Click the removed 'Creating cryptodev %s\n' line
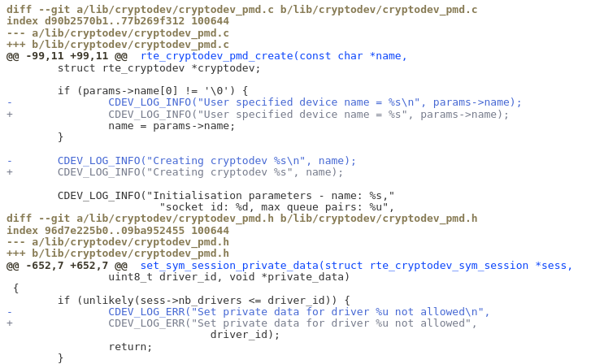Image resolution: width=604 pixels, height=364 pixels. pos(206,161)
